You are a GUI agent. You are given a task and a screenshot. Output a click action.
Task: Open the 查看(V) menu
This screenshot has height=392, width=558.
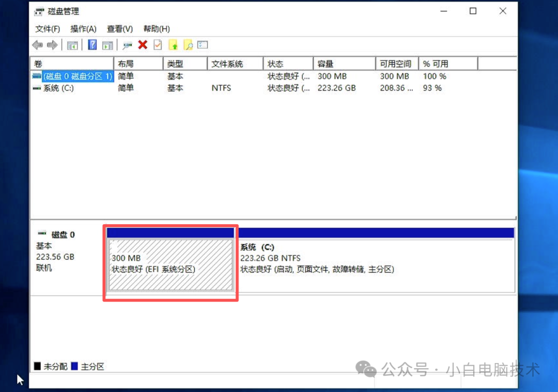coord(119,29)
